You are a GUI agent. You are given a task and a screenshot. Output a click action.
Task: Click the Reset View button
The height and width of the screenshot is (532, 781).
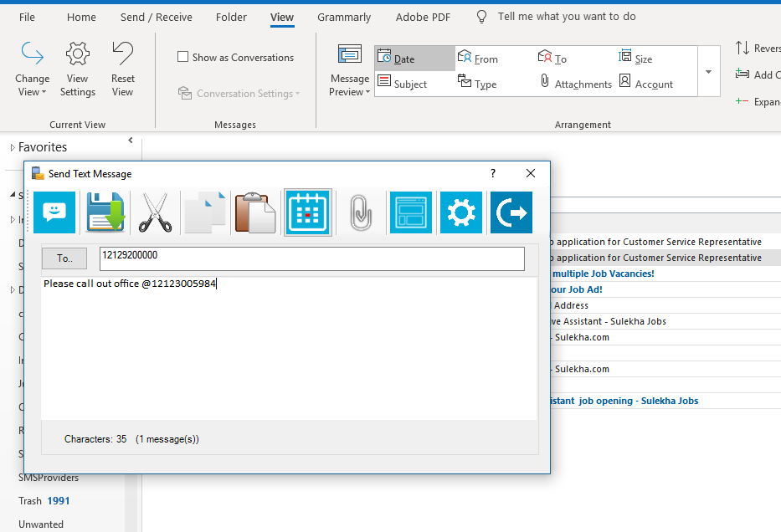(x=122, y=69)
